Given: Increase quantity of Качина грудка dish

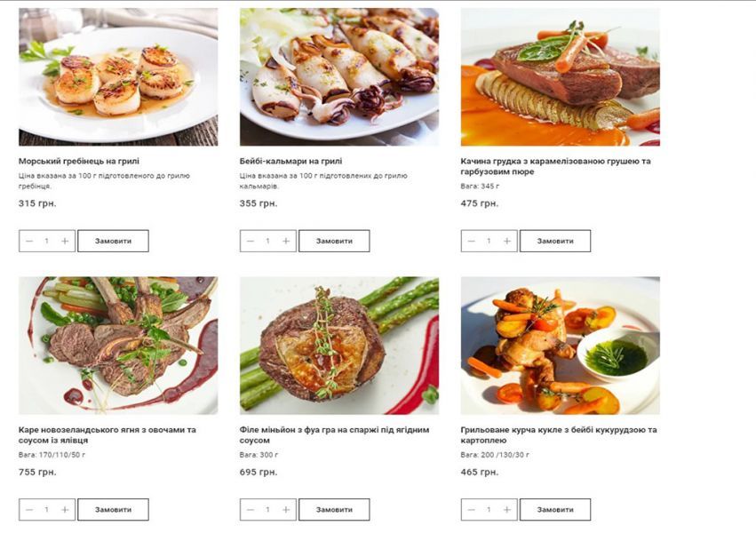Looking at the screenshot, I should pos(506,241).
